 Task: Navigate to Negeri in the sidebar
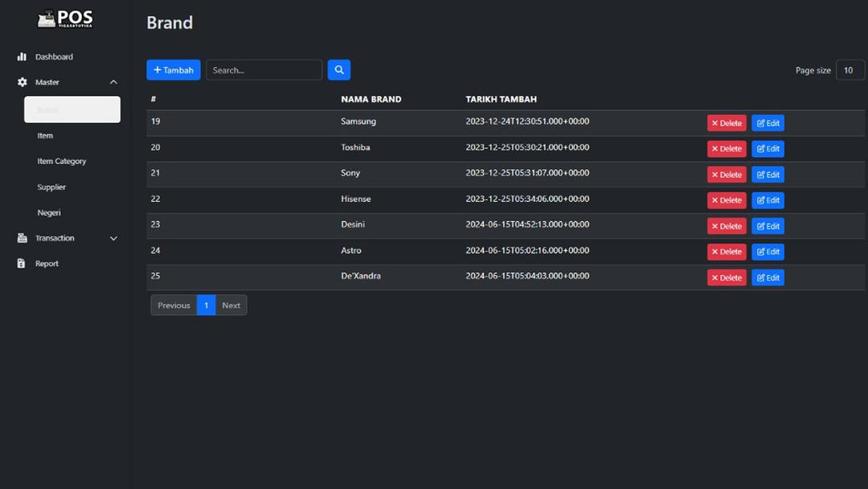(49, 213)
